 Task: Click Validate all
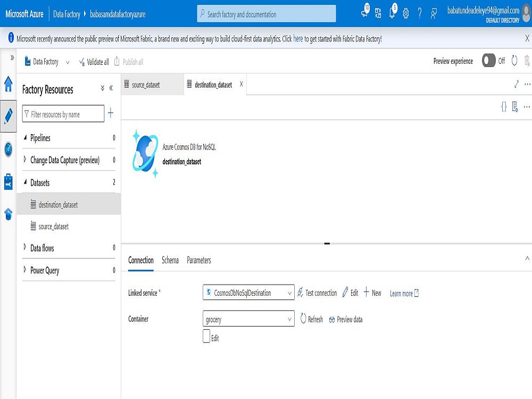point(94,62)
